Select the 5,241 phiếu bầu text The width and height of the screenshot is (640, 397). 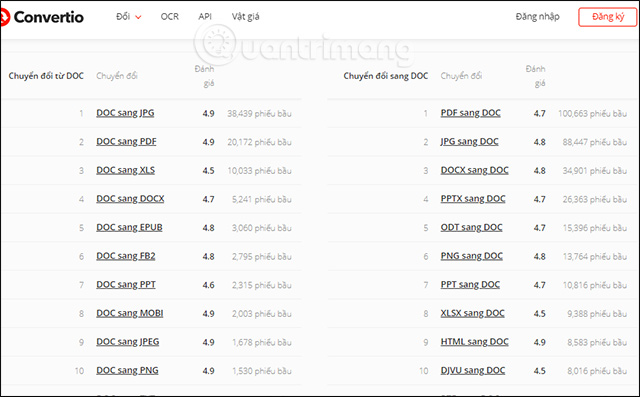262,199
